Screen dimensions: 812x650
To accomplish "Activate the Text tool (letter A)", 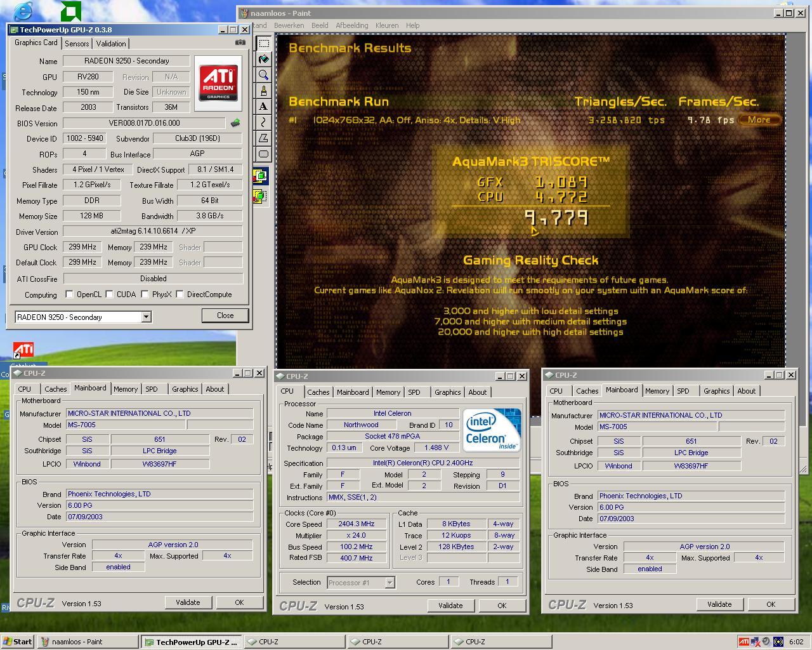I will click(x=264, y=107).
